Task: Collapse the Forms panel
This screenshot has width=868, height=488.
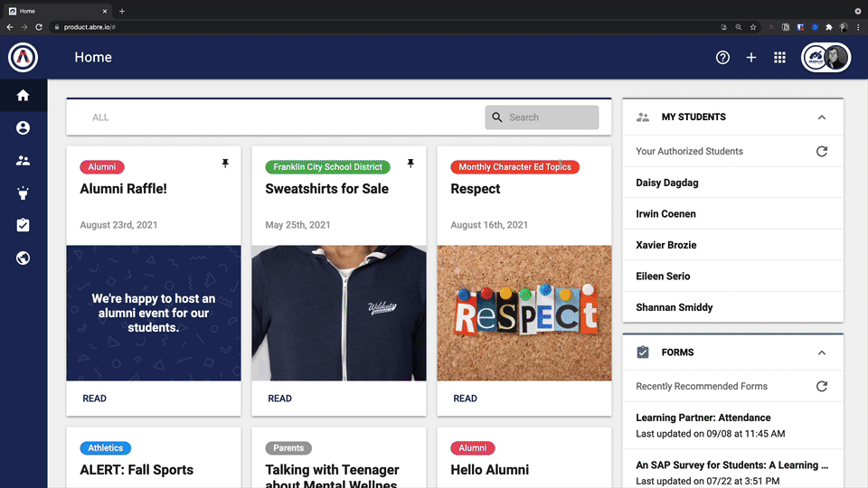Action: coord(821,352)
